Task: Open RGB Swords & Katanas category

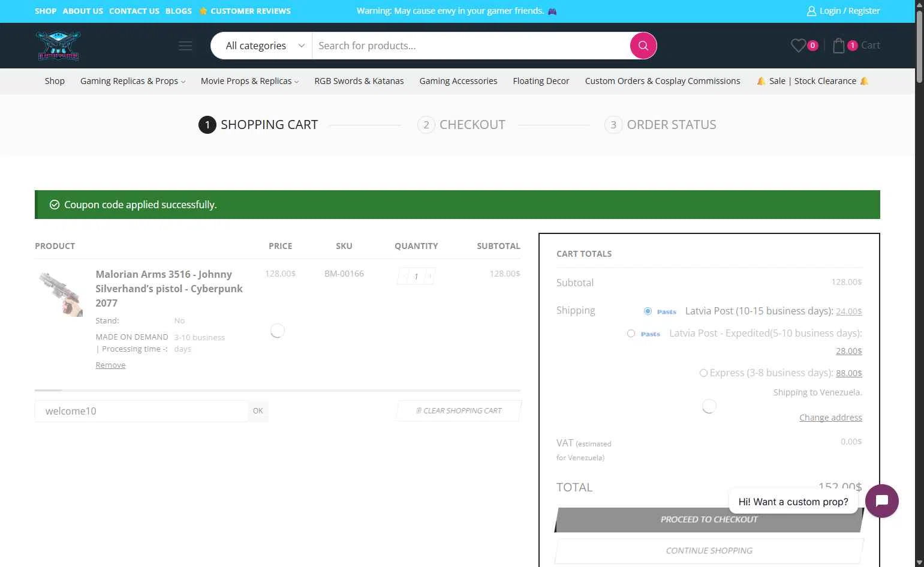Action: click(359, 81)
